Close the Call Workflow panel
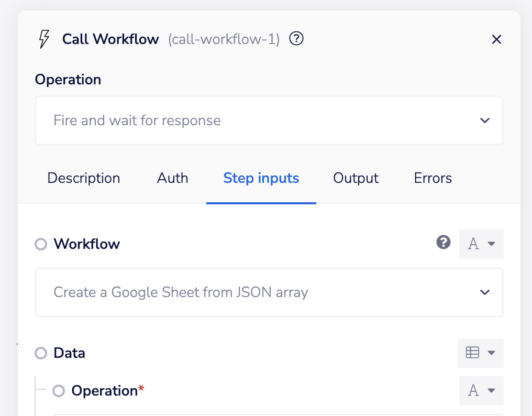Image resolution: width=532 pixels, height=416 pixels. [x=496, y=39]
